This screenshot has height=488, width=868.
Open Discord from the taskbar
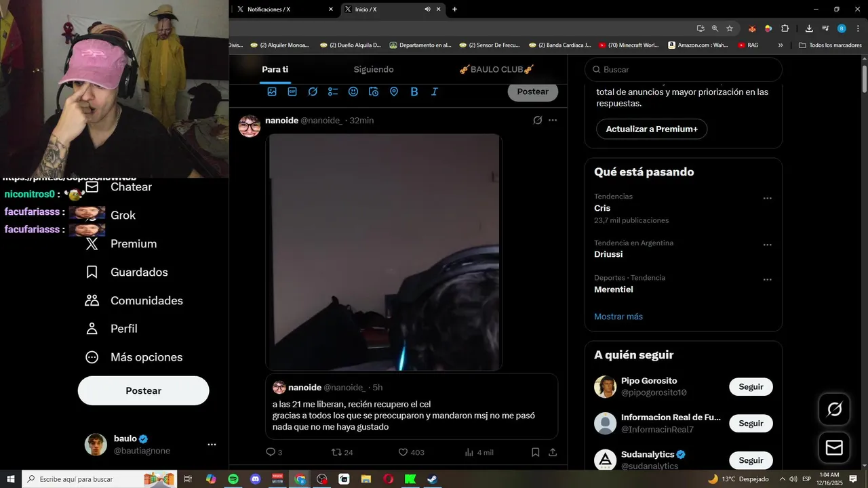[x=255, y=479]
